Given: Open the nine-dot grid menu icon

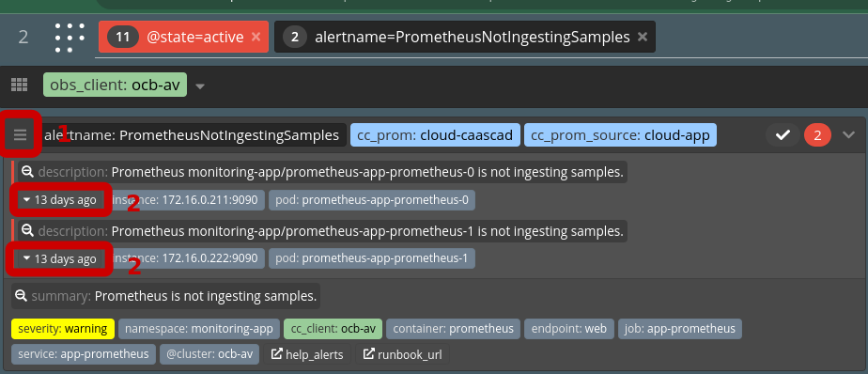Looking at the screenshot, I should [x=70, y=38].
